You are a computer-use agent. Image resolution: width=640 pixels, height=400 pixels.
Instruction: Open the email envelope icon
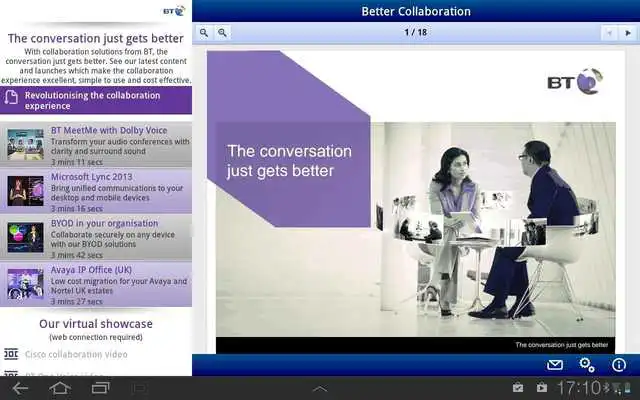556,365
